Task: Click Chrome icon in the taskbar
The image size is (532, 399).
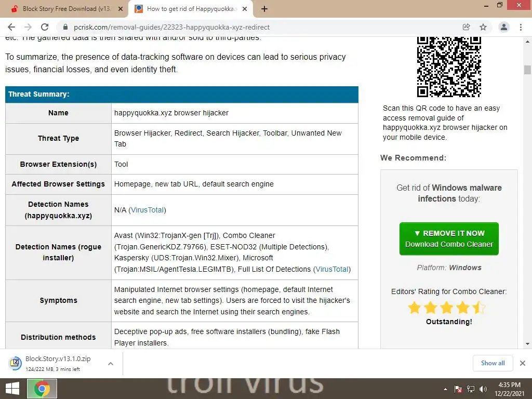Action: [42, 389]
